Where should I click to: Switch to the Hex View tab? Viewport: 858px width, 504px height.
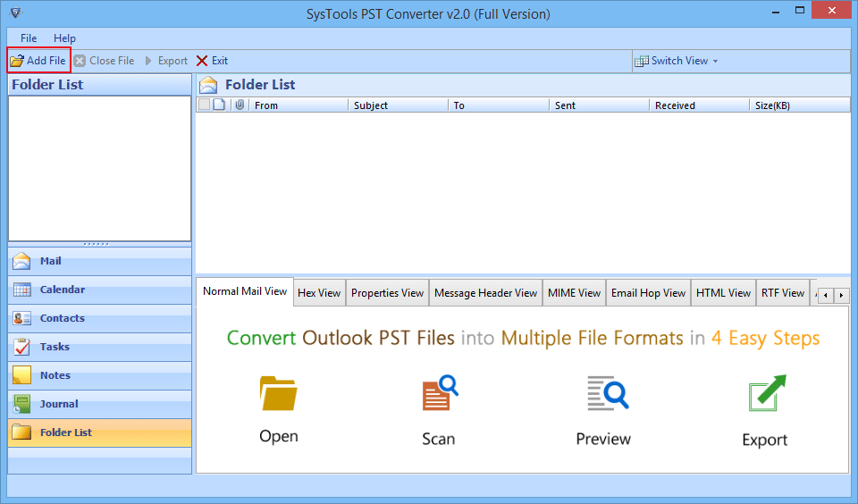[x=319, y=293]
